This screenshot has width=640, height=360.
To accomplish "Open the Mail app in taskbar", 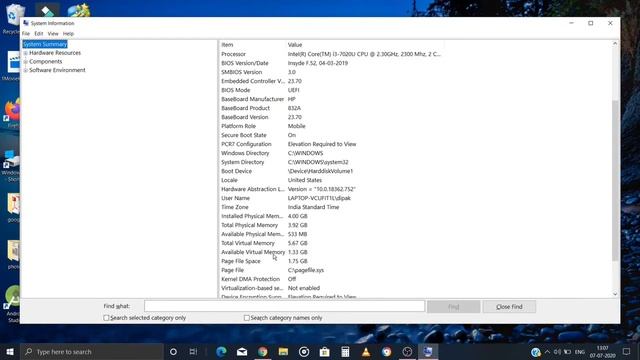I will 242,352.
